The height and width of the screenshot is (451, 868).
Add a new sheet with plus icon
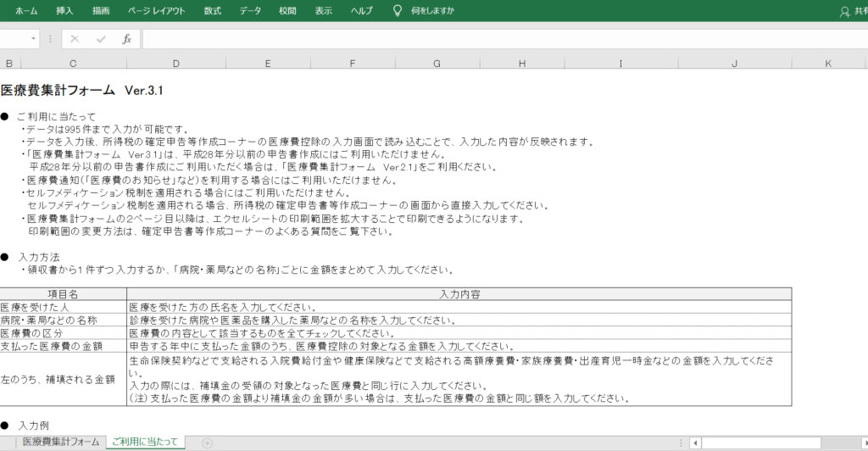[207, 443]
